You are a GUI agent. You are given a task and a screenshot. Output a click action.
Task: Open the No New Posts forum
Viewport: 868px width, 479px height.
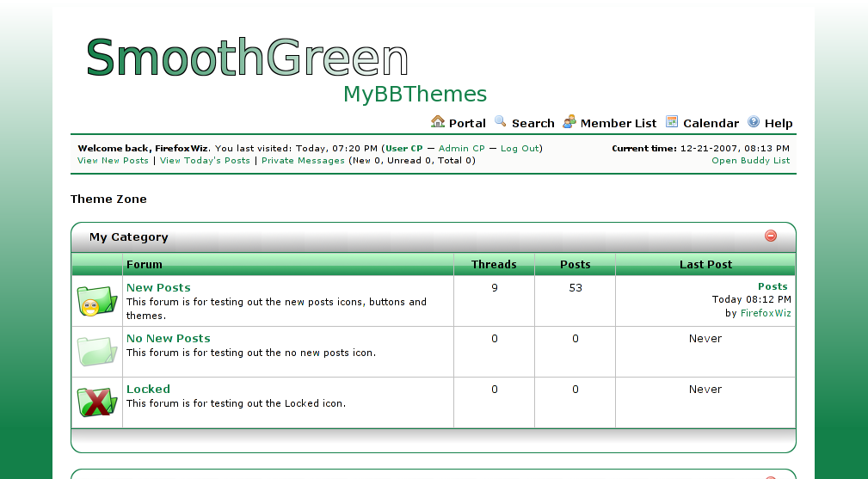[168, 338]
